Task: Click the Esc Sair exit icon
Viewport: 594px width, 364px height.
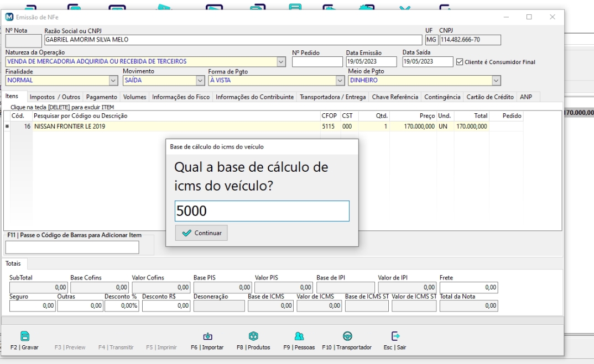Action: tap(395, 336)
